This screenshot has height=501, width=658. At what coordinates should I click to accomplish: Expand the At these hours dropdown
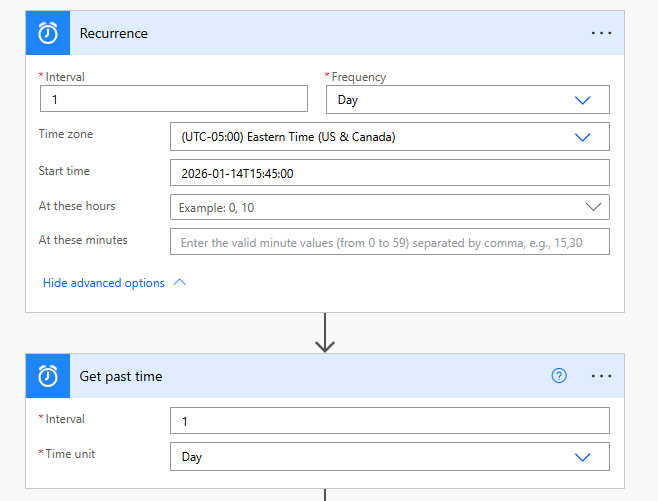coord(389,207)
